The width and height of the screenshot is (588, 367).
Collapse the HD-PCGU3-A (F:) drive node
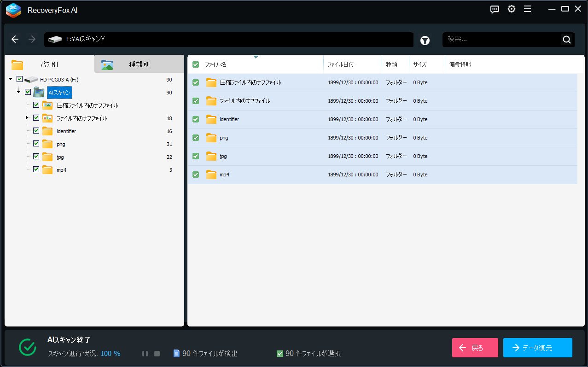(10, 79)
